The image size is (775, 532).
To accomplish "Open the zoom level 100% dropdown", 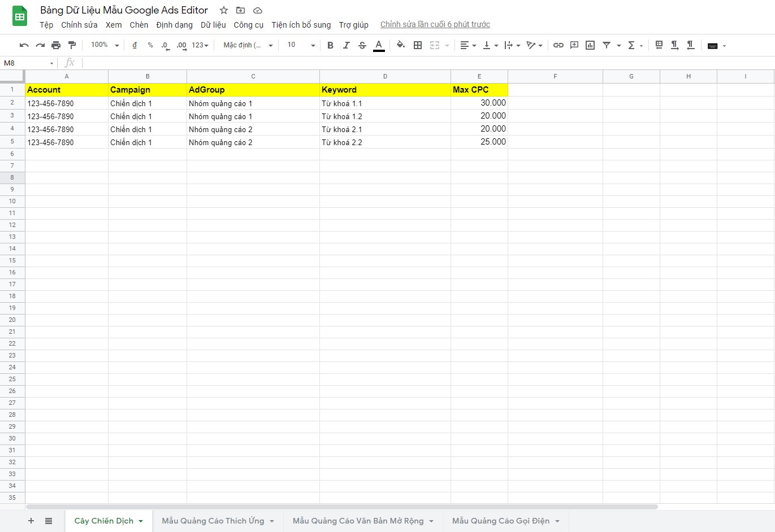I will click(105, 45).
